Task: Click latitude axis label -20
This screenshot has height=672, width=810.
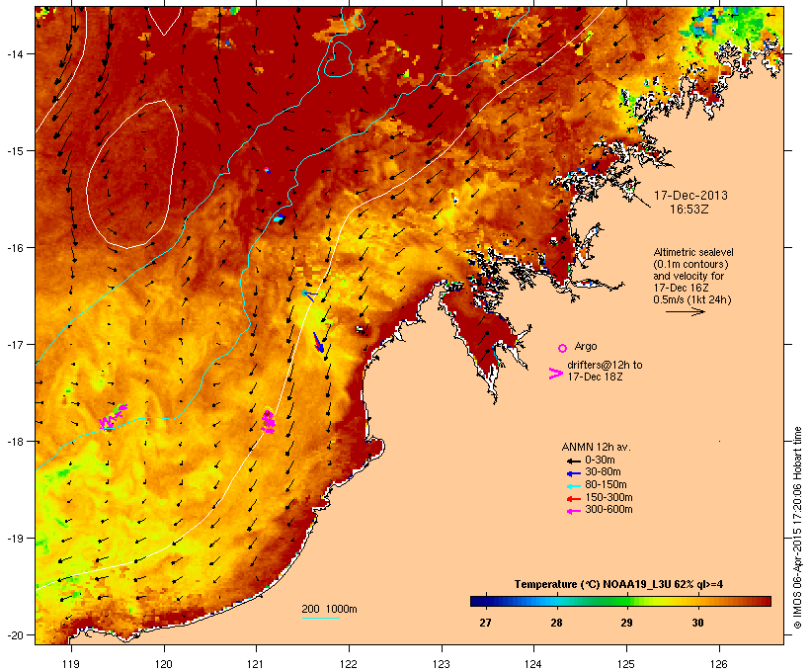Action: pos(15,634)
